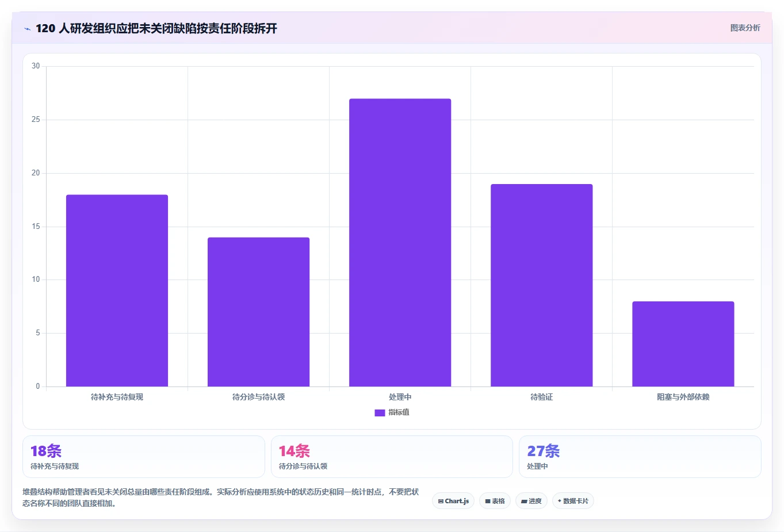Click the 待验证 x-axis label

[541, 397]
